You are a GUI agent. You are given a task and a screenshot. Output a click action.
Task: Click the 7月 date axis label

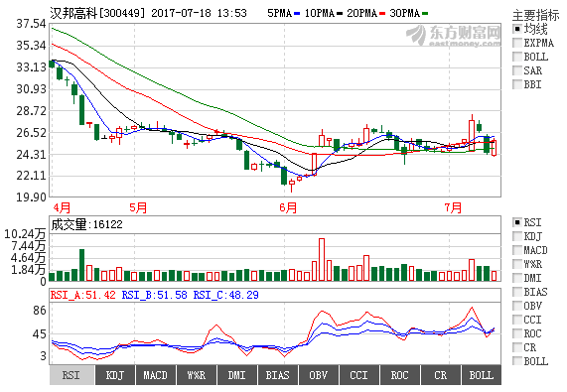(453, 207)
